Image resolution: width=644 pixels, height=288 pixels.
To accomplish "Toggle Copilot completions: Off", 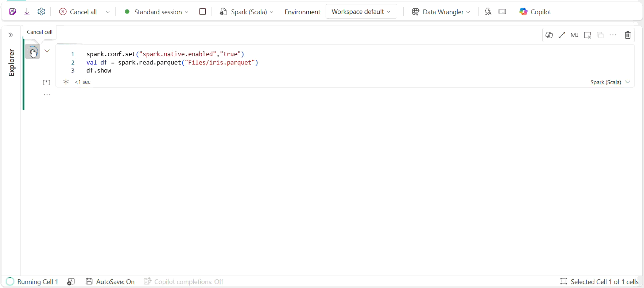I will point(183,281).
